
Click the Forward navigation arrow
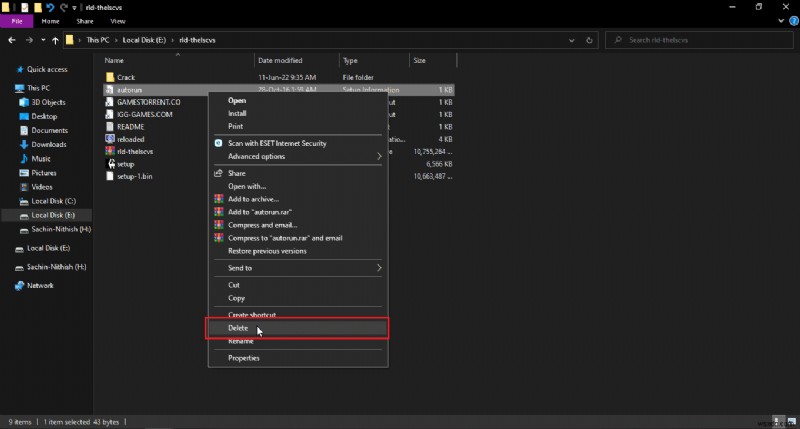click(x=29, y=40)
